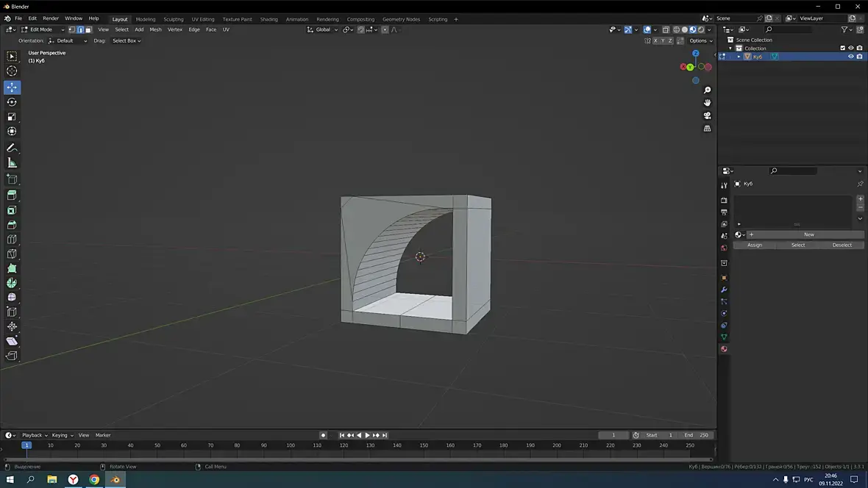This screenshot has width=868, height=488.
Task: Click the End frame field
Action: tap(696, 435)
